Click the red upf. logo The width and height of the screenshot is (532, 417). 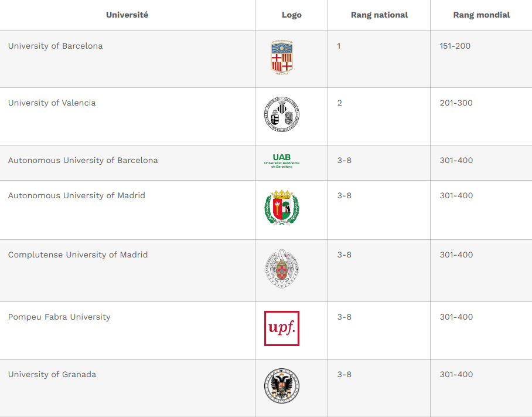click(x=282, y=328)
